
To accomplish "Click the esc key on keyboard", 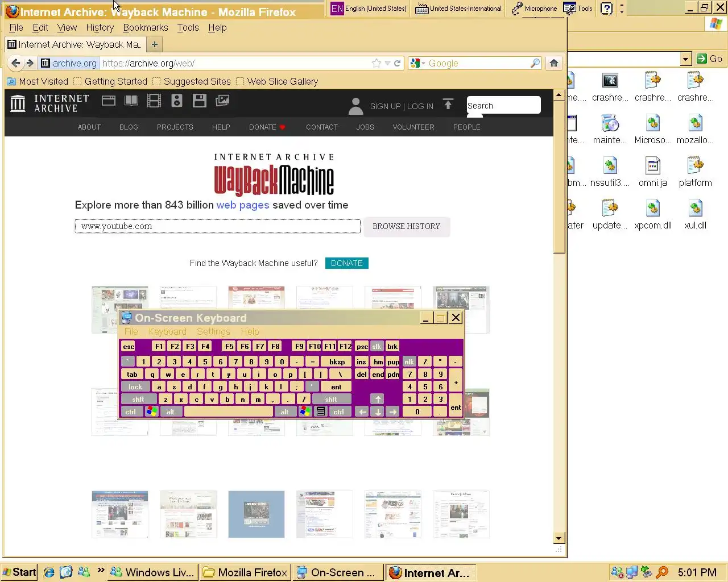I will click(129, 346).
